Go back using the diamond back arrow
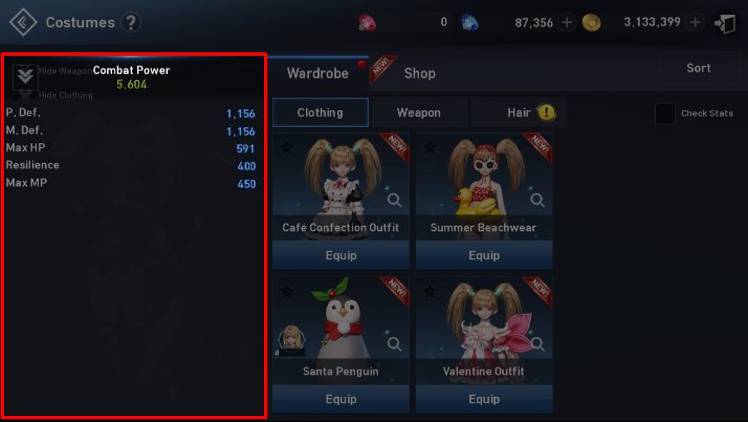Viewport: 748px width, 422px height. tap(23, 22)
